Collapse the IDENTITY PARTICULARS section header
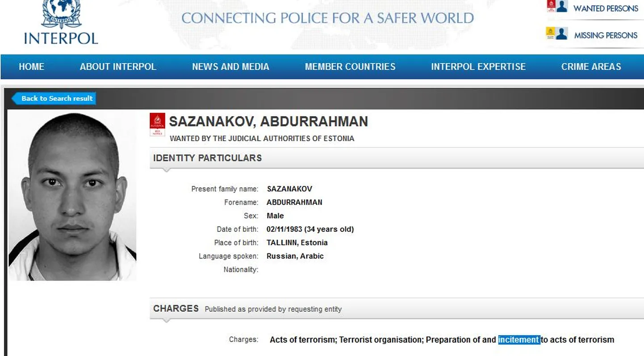The image size is (644, 356). tap(397, 158)
